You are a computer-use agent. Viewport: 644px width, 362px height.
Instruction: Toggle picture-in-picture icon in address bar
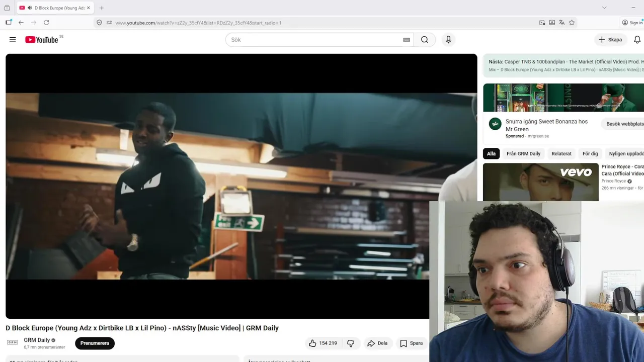[542, 23]
